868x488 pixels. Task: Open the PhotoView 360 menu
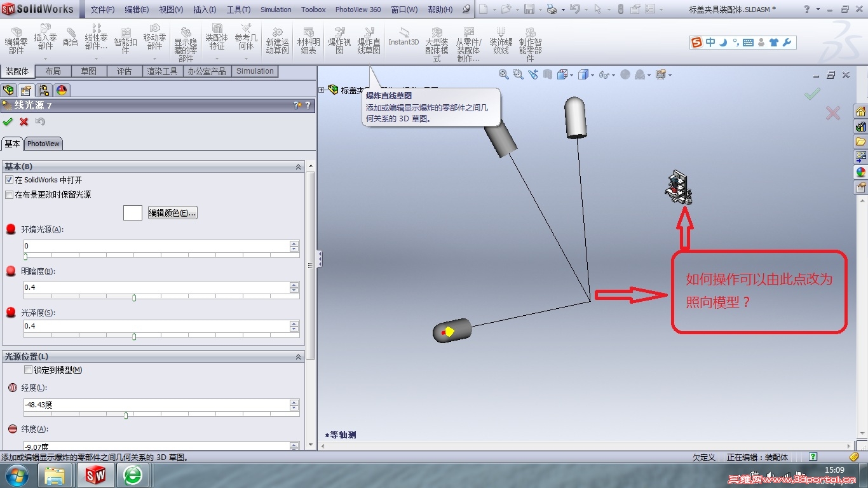click(x=358, y=10)
